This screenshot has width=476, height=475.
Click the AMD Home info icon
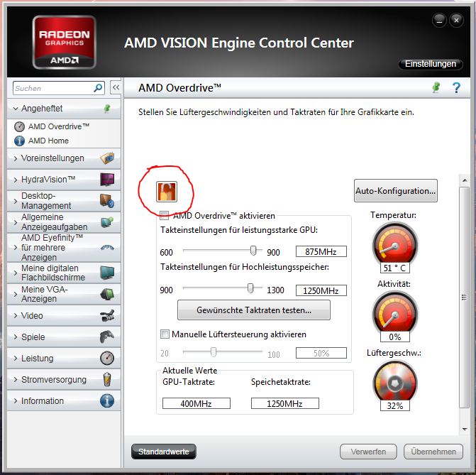click(x=19, y=141)
